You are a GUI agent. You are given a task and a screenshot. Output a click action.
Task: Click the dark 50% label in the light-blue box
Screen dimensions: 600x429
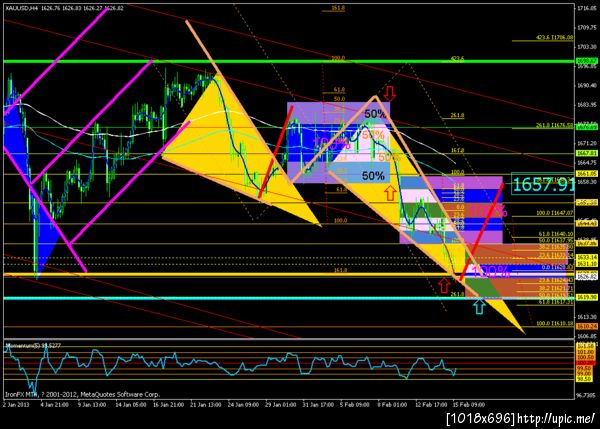point(373,176)
